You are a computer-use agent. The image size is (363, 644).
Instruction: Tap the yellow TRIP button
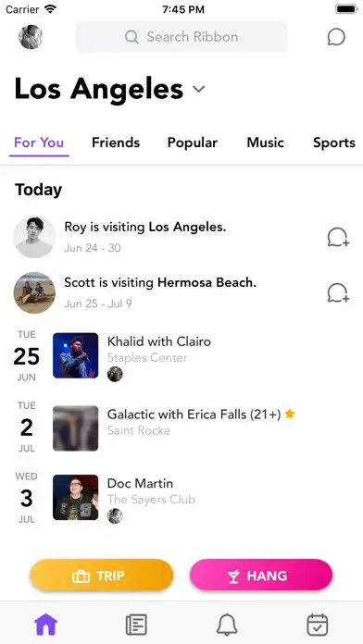tap(102, 575)
